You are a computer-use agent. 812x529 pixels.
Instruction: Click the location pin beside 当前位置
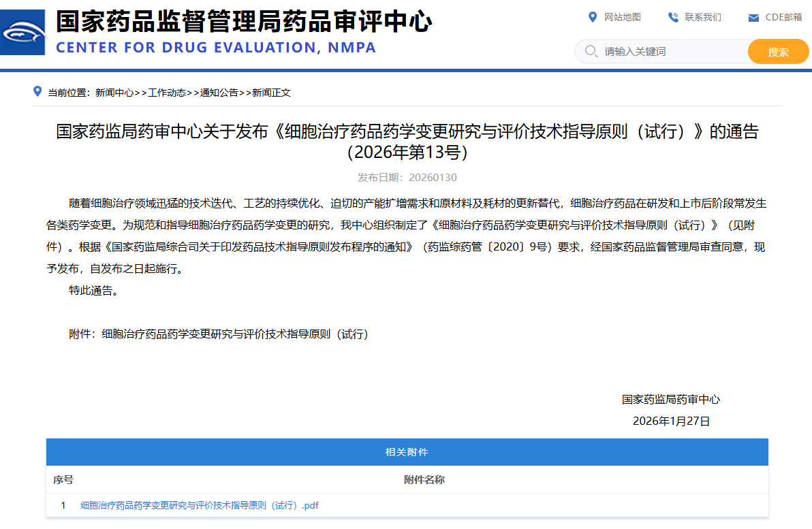point(37,92)
